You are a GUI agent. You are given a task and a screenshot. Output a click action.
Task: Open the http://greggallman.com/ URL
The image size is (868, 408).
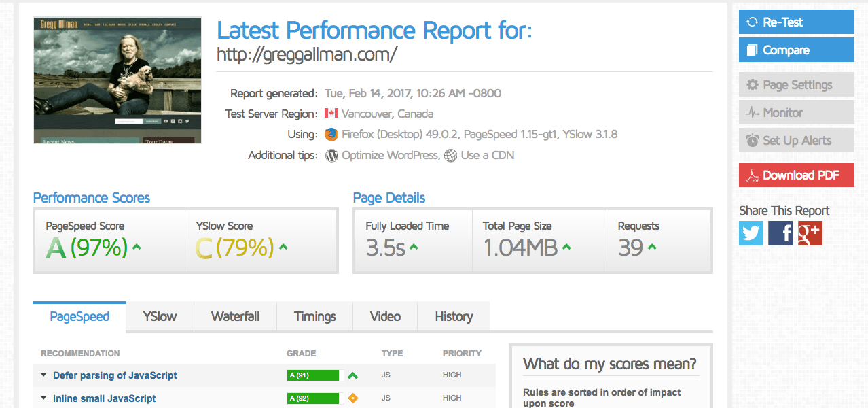[307, 54]
